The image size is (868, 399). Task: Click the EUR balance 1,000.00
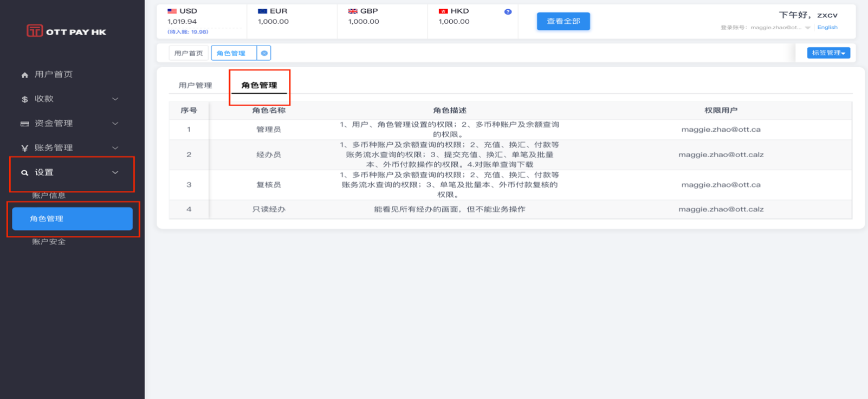pyautogui.click(x=273, y=22)
